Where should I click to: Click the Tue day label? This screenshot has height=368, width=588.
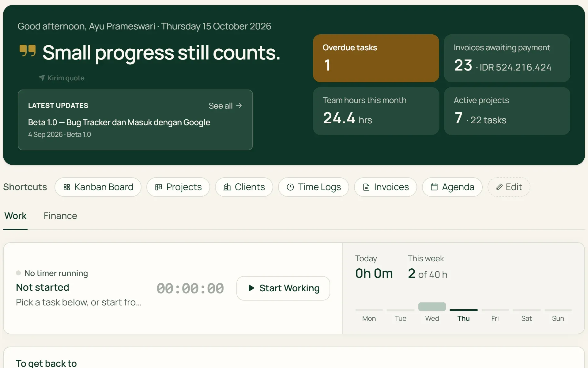click(x=401, y=318)
